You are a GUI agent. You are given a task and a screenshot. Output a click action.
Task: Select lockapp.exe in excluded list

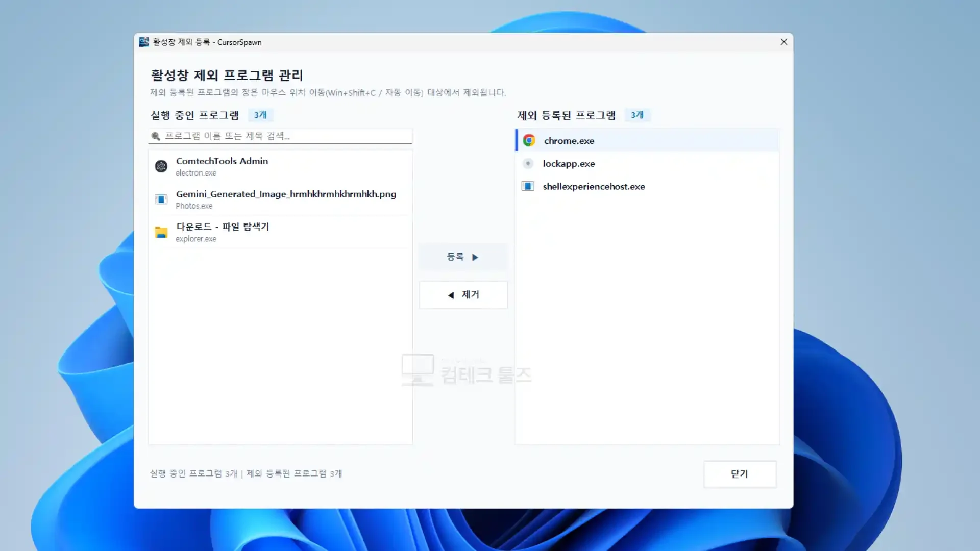click(647, 163)
